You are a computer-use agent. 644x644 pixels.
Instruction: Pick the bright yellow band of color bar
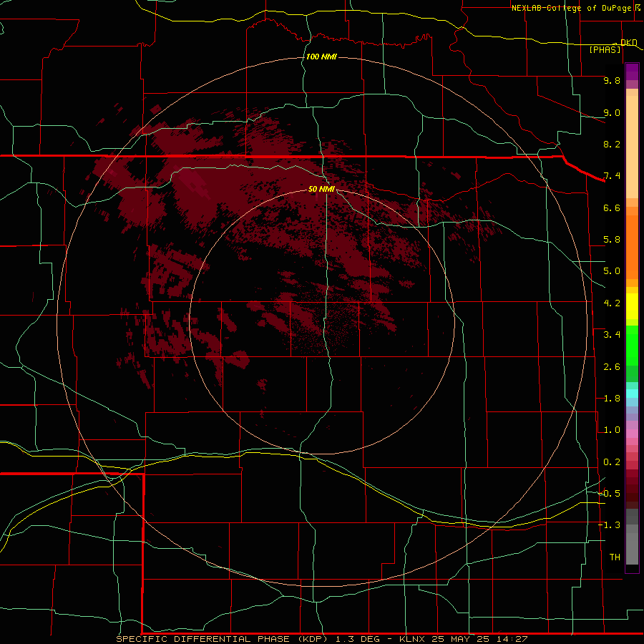coord(632,306)
